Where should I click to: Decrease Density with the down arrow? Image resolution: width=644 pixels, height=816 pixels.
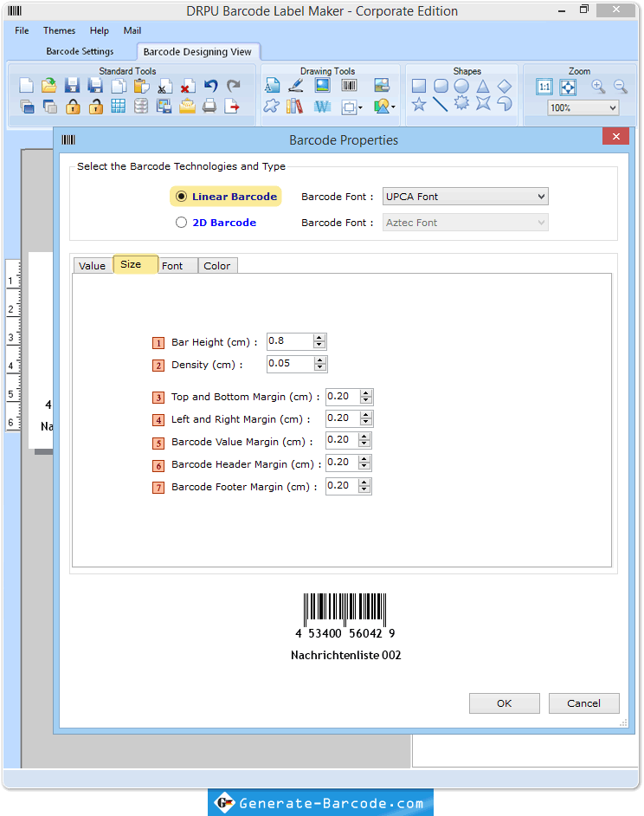pos(320,367)
